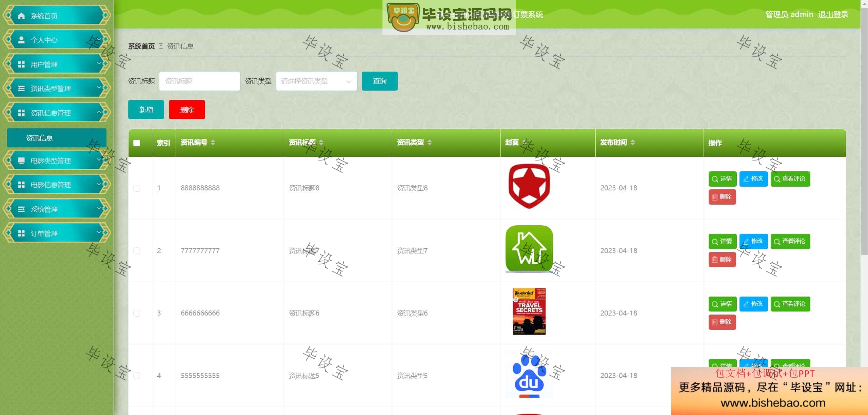
Task: Collapse the 资讯信息管理 menu chevron
Action: coord(99,112)
